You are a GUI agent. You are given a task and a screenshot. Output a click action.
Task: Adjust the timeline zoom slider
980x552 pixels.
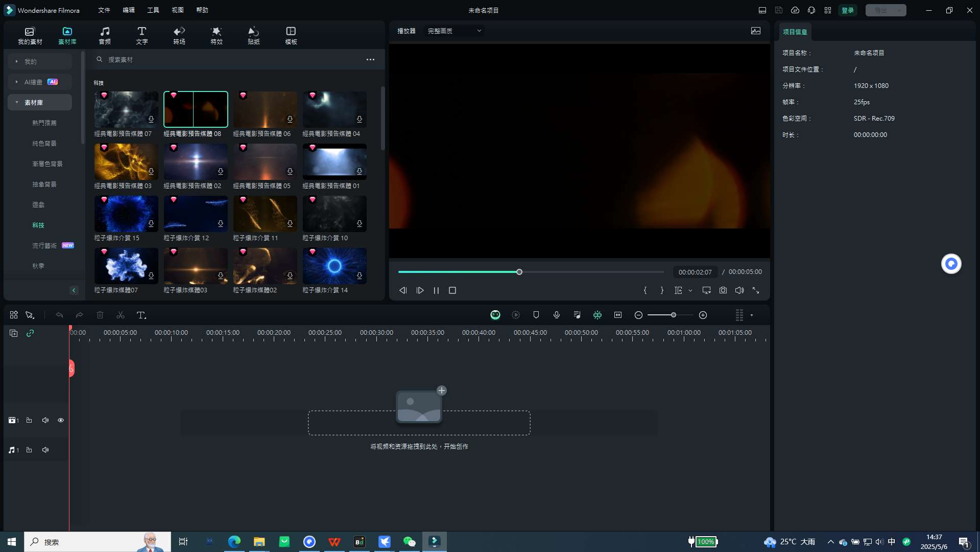[x=671, y=315]
